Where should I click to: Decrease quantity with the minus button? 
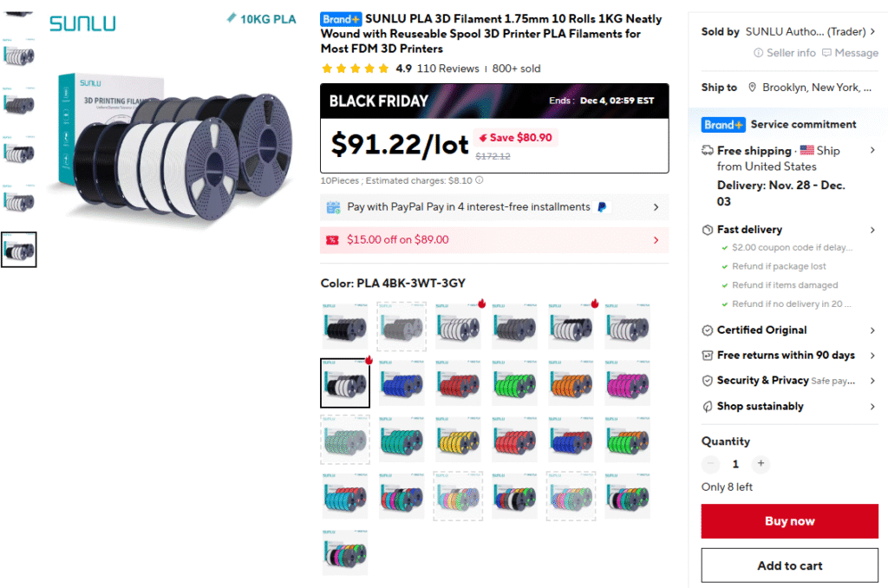(711, 464)
